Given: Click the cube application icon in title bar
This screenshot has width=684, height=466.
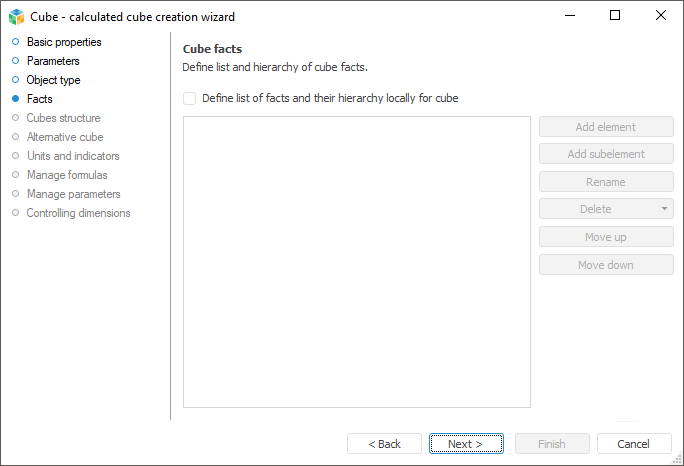Looking at the screenshot, I should coord(16,16).
